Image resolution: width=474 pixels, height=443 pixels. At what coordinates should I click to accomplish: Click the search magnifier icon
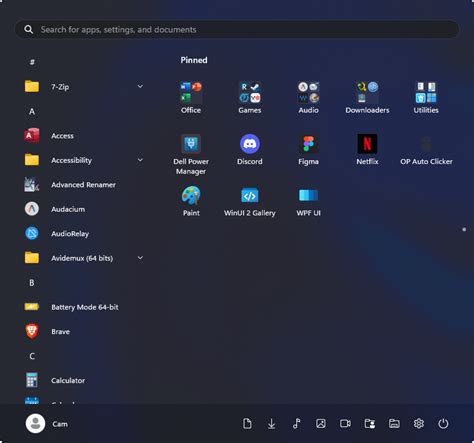click(29, 29)
